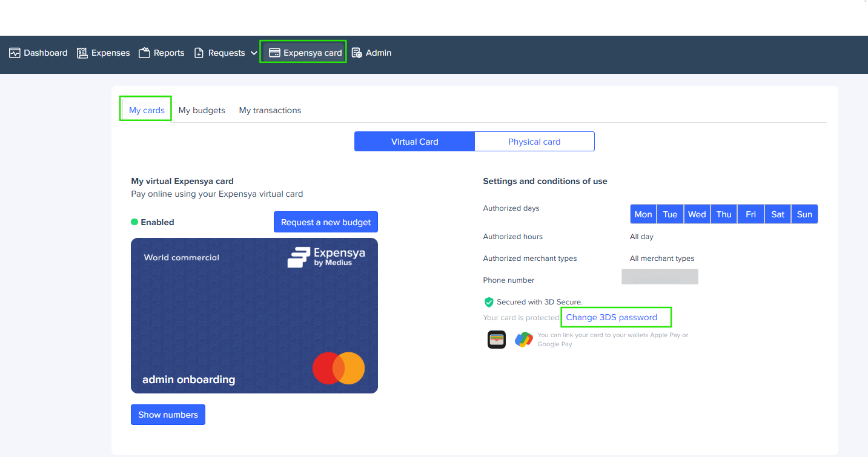Select the Virtual Card view
The image size is (868, 457).
(x=415, y=142)
